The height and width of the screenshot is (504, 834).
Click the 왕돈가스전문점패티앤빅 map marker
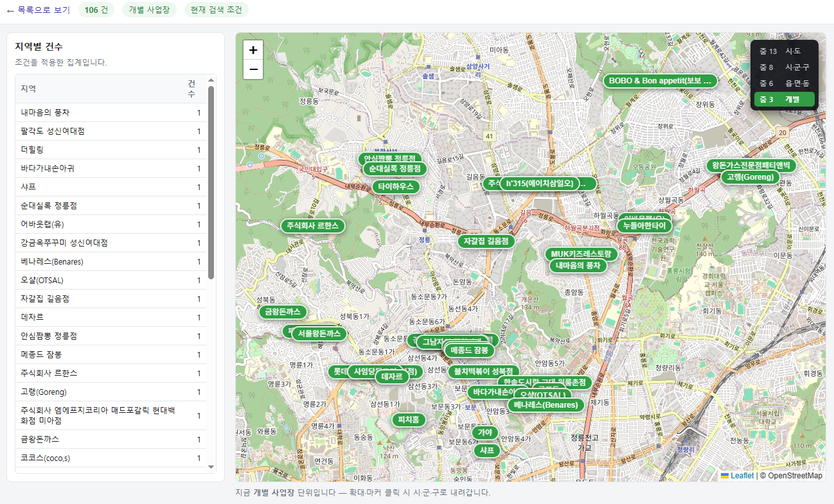point(752,166)
